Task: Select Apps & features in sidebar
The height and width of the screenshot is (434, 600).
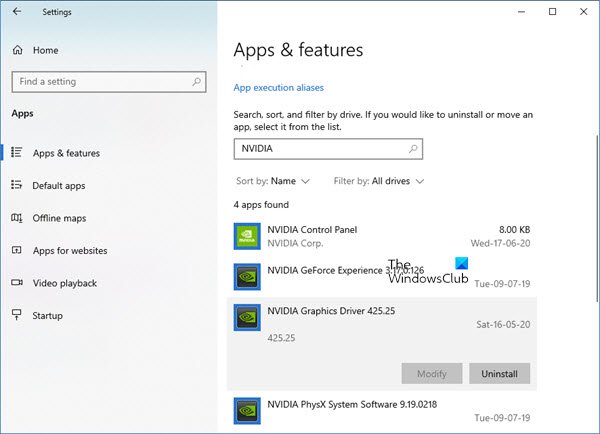Action: coord(66,153)
